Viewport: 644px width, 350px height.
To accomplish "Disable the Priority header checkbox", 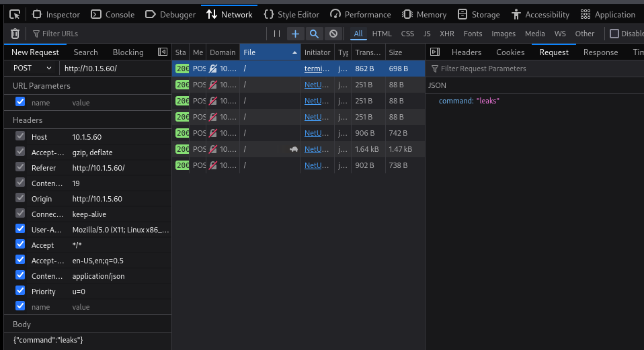I will pos(20,292).
